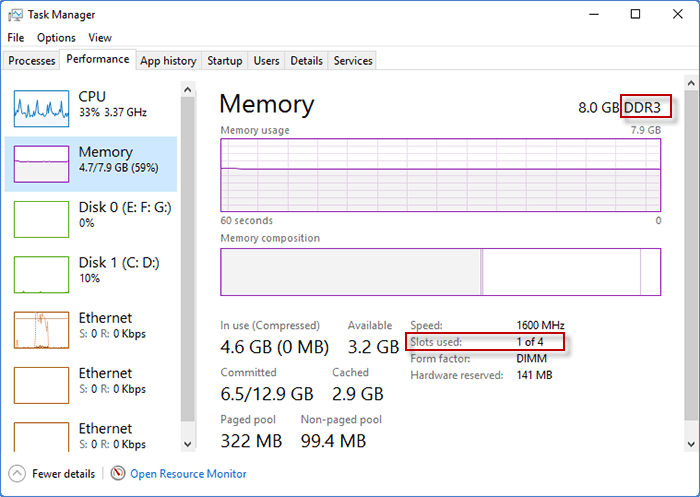The image size is (700, 497).
Task: Click the Resource Monitor icon
Action: tap(119, 473)
